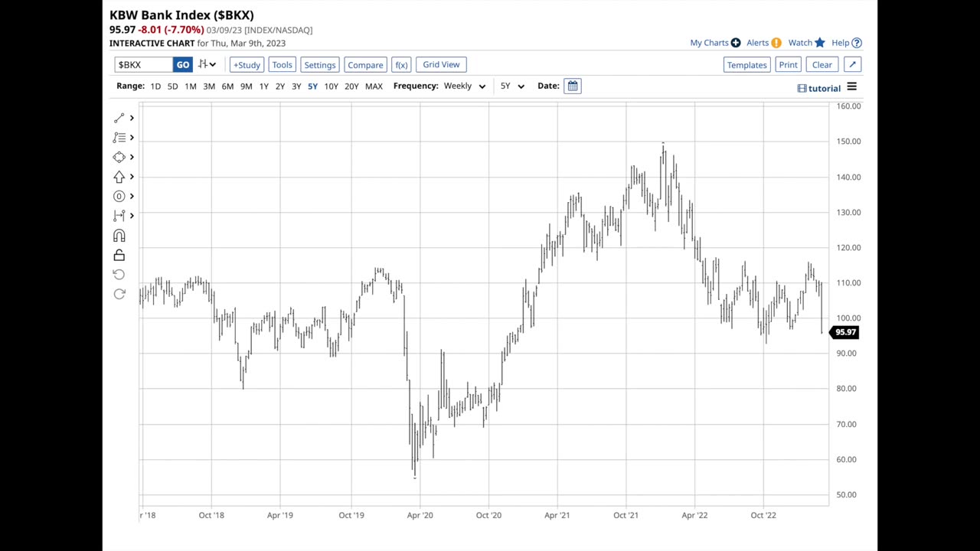The height and width of the screenshot is (551, 980).
Task: Select the 9M range
Action: (x=246, y=86)
